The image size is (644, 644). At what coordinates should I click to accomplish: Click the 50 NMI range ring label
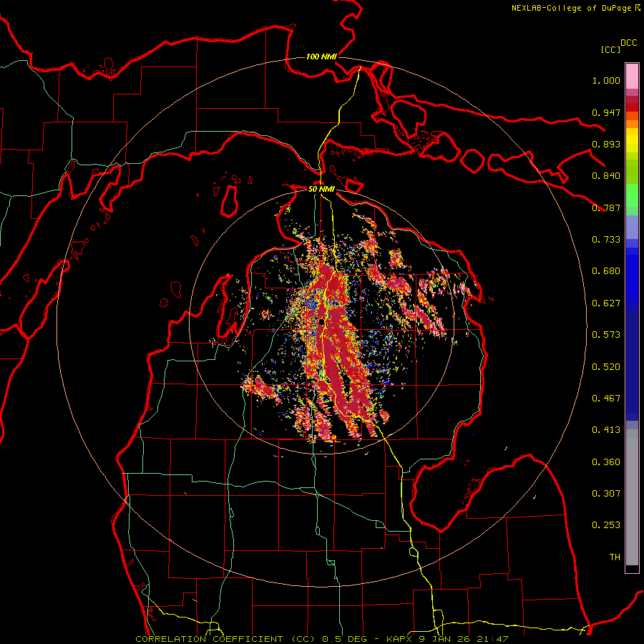321,189
